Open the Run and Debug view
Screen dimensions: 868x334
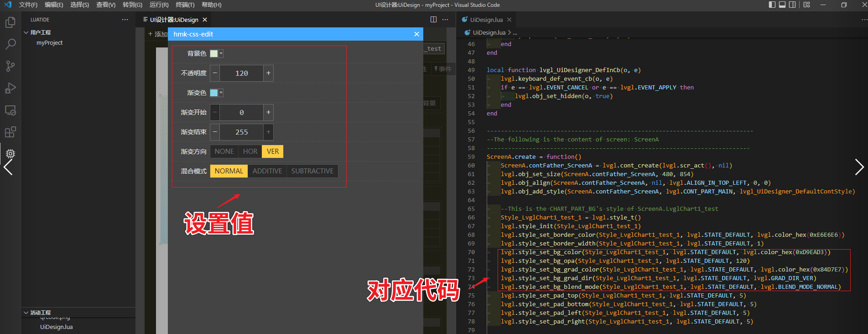click(10, 88)
